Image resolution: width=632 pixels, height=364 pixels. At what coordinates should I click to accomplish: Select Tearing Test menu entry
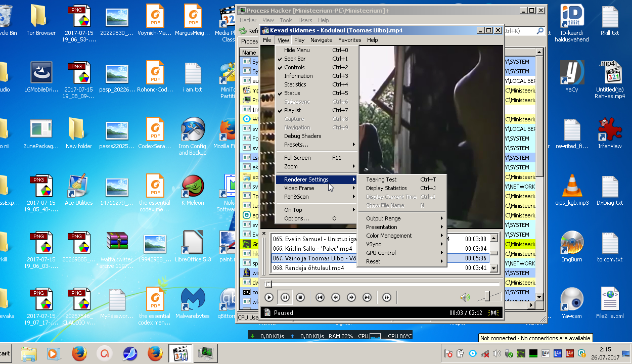pyautogui.click(x=381, y=179)
